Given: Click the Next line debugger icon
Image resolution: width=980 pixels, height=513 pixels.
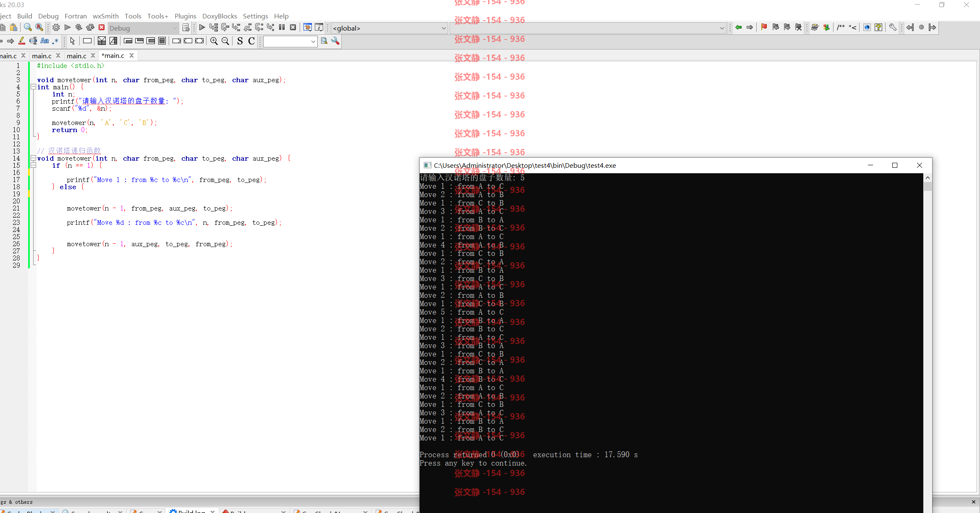Looking at the screenshot, I should tap(225, 28).
